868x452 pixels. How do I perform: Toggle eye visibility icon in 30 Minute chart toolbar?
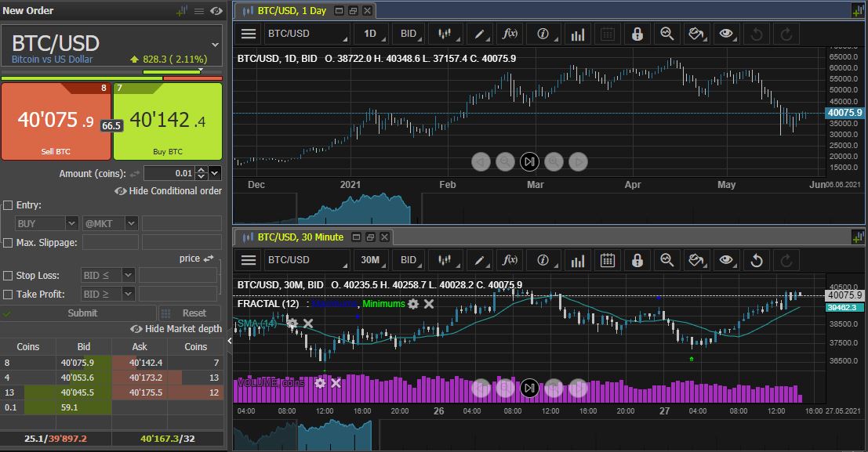(x=726, y=260)
